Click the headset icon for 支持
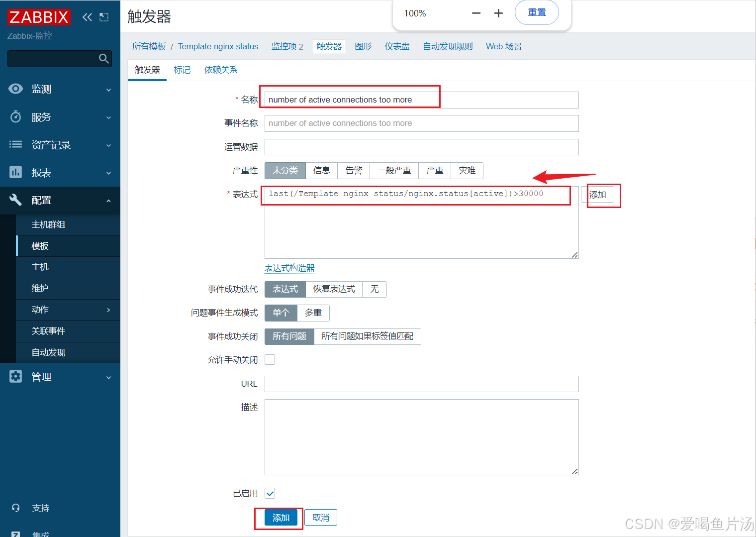 point(16,508)
